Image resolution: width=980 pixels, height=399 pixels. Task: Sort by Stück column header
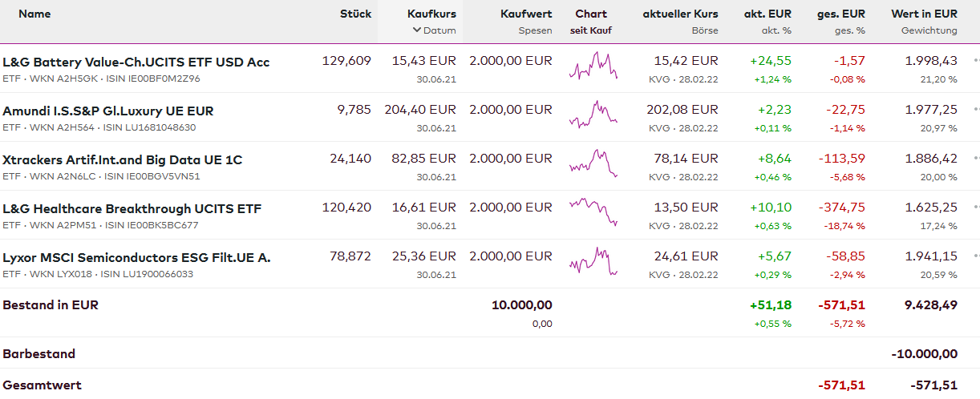(355, 14)
